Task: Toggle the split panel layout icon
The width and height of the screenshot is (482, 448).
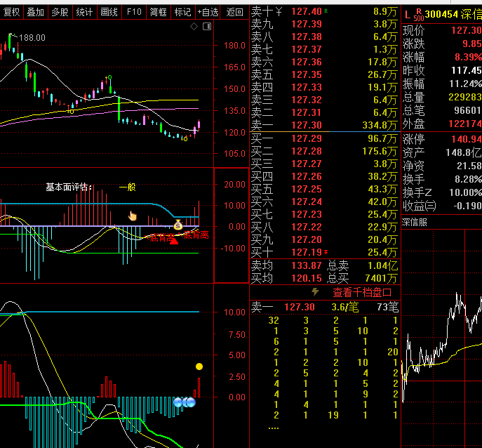Action: 206,26
